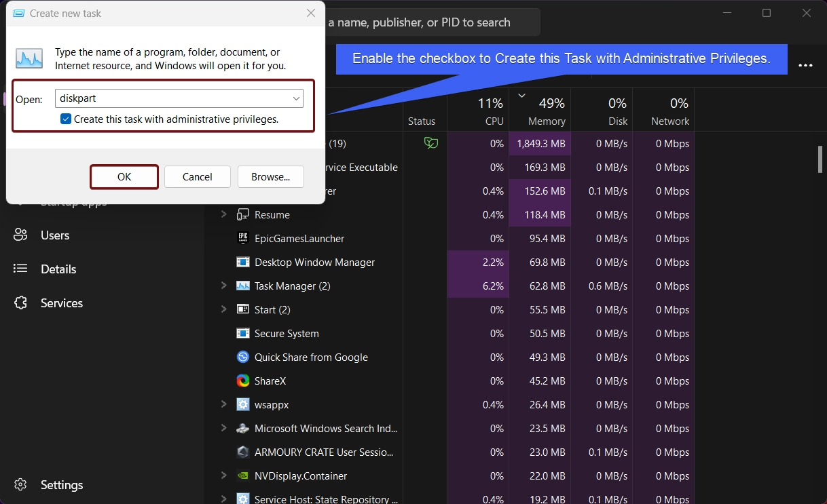827x504 pixels.
Task: Click the 2.2% CPU cell
Action: [x=479, y=263]
